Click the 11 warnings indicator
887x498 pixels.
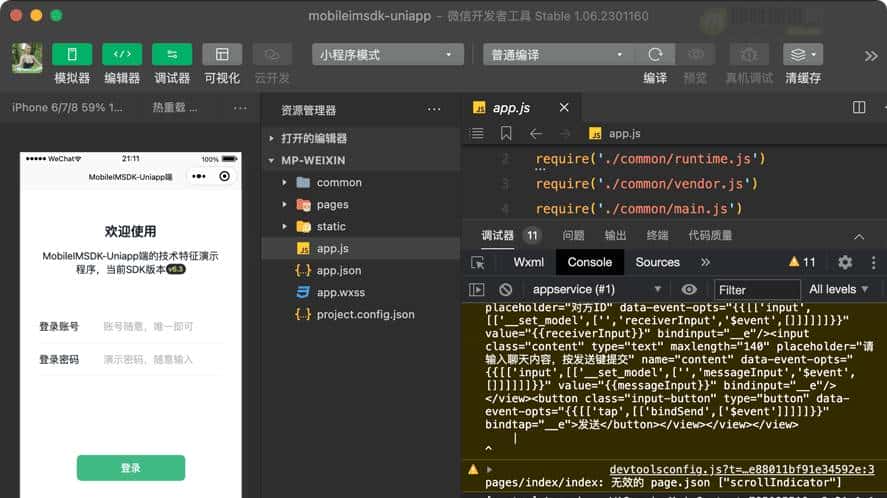coord(802,262)
